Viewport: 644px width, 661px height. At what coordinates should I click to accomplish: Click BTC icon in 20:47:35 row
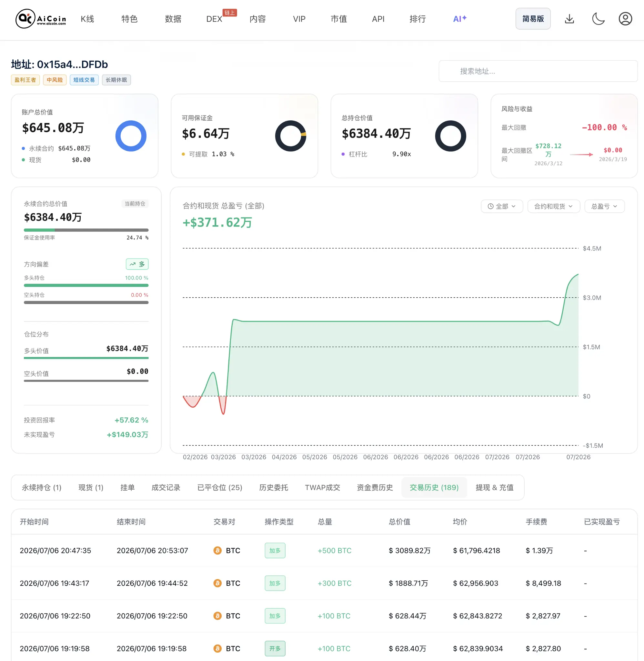[x=217, y=550]
